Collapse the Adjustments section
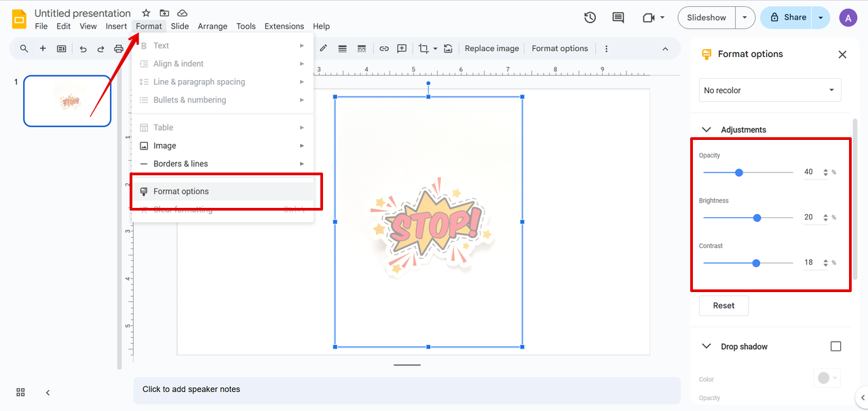The image size is (868, 411). pyautogui.click(x=706, y=130)
